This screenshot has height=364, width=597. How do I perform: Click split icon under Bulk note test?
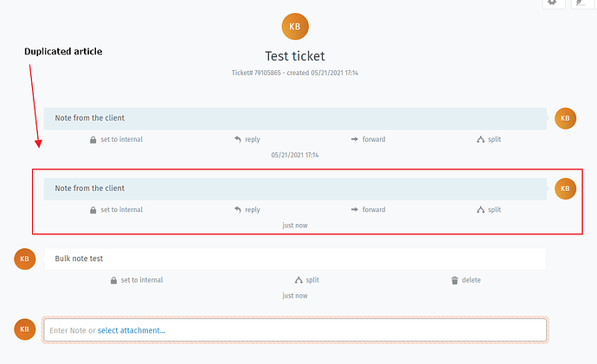(x=298, y=280)
